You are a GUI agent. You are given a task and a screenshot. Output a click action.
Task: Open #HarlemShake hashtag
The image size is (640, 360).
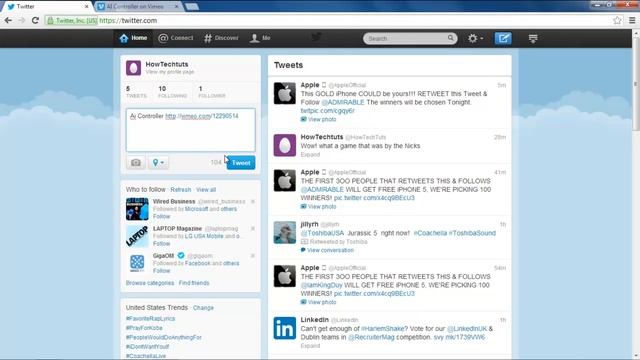(x=383, y=329)
